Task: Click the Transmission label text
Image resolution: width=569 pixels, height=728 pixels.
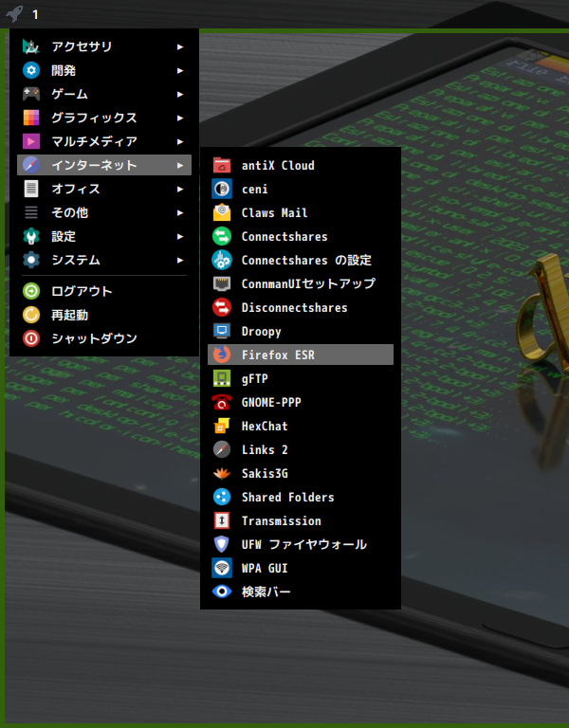Action: [281, 520]
